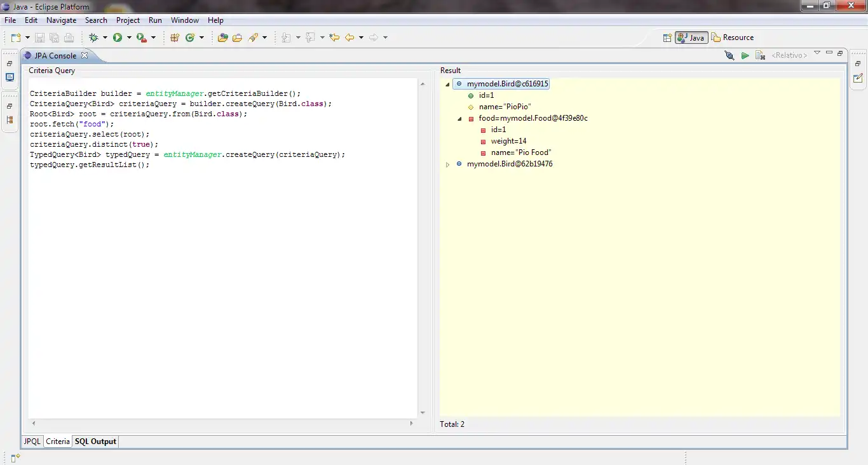Viewport: 868px width, 465px height.
Task: Click the JPA Console connect plug icon
Action: point(729,56)
